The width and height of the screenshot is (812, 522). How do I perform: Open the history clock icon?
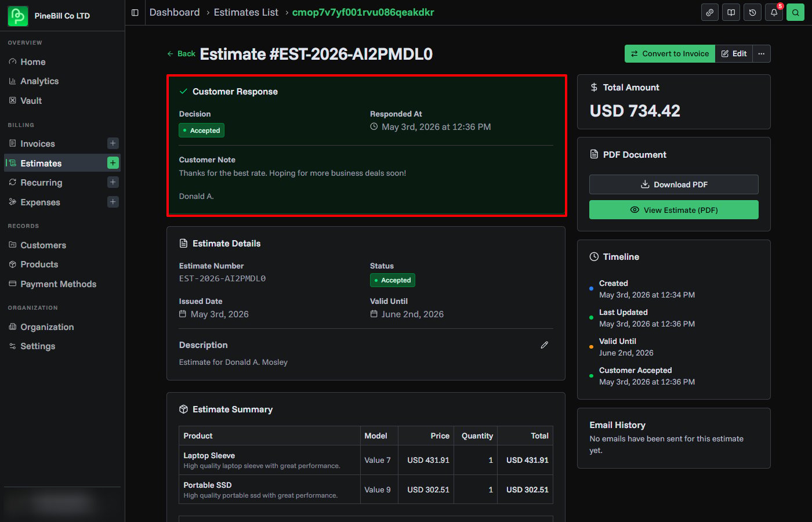point(753,12)
